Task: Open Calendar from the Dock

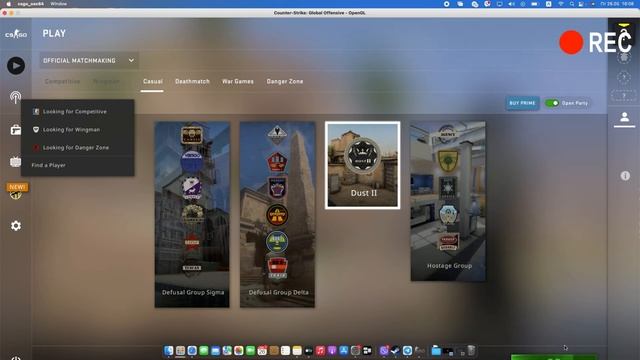Action: [x=262, y=351]
